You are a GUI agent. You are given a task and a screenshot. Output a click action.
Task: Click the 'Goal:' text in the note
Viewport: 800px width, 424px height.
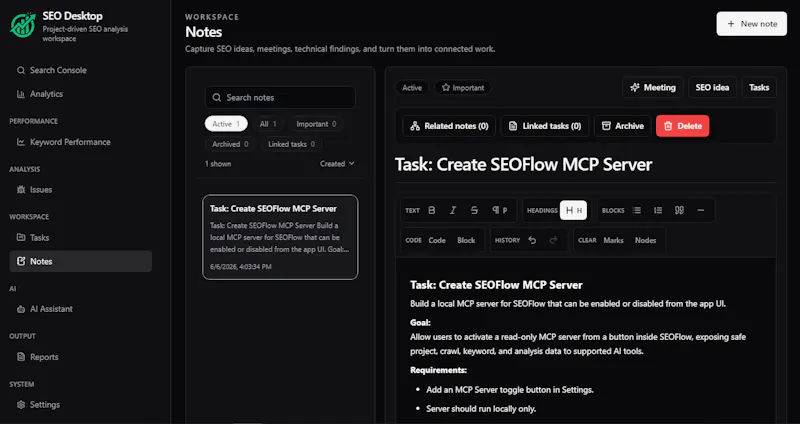pos(420,323)
